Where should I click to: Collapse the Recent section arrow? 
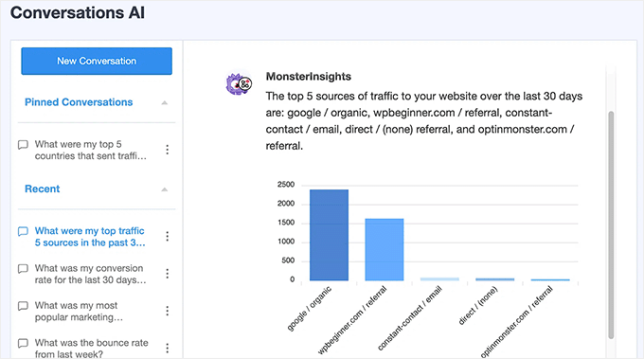[164, 189]
